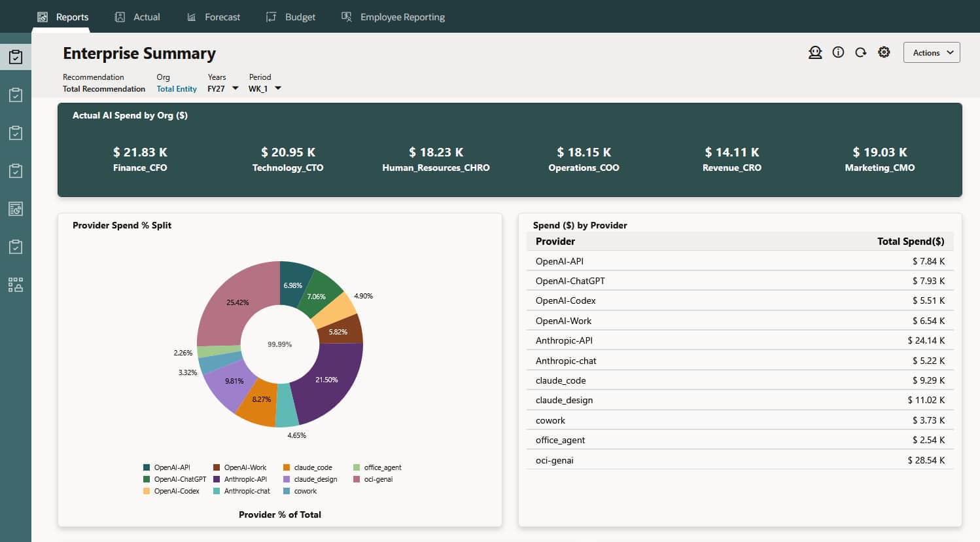The height and width of the screenshot is (542, 980).
Task: Click the oci-genai legend swatch
Action: coord(357,479)
